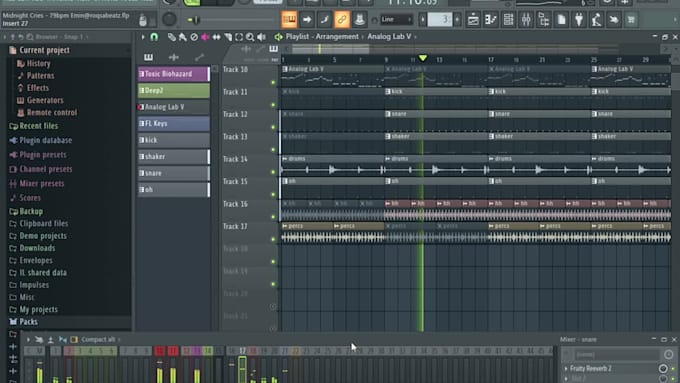The height and width of the screenshot is (383, 680).
Task: Open the Mixer view icon
Action: (x=526, y=20)
